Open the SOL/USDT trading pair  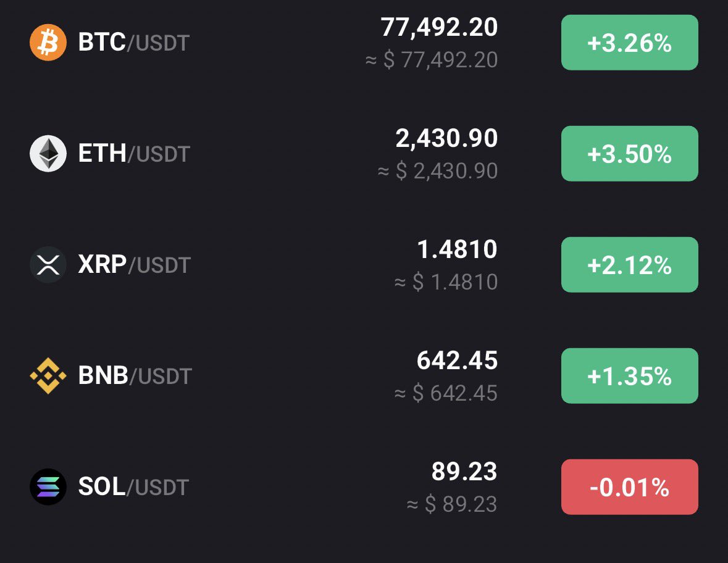pos(133,487)
